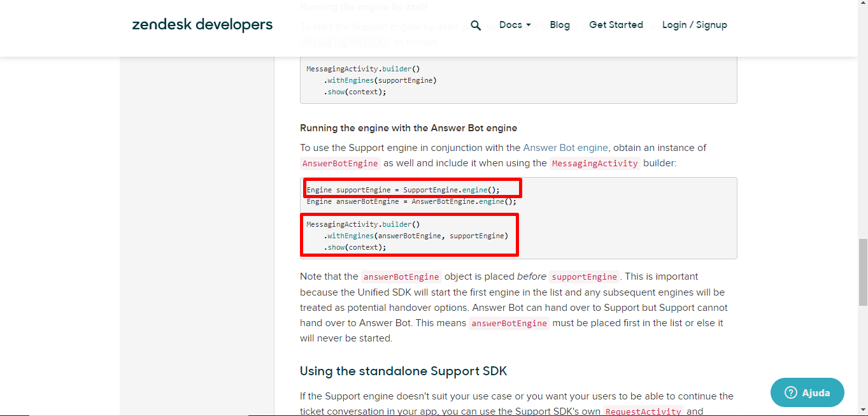Click heading 'Running the engine with the Answer Bot engine'
Screen dimensions: 868x416
coord(408,128)
